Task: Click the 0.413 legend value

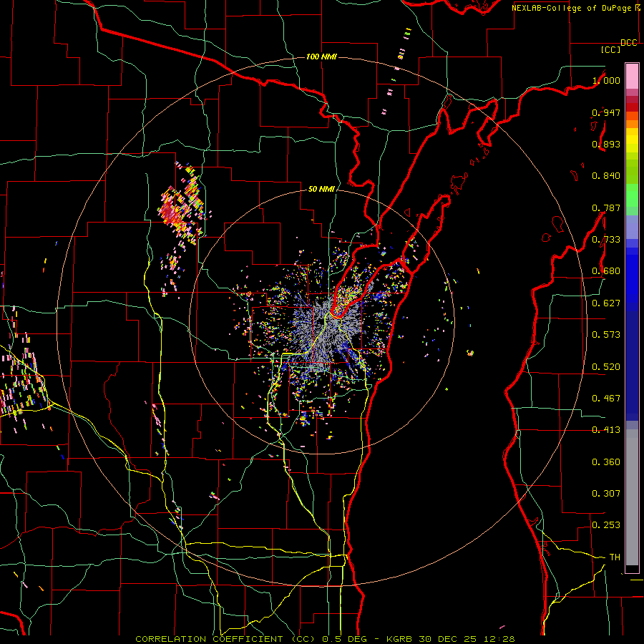Action: [606, 430]
